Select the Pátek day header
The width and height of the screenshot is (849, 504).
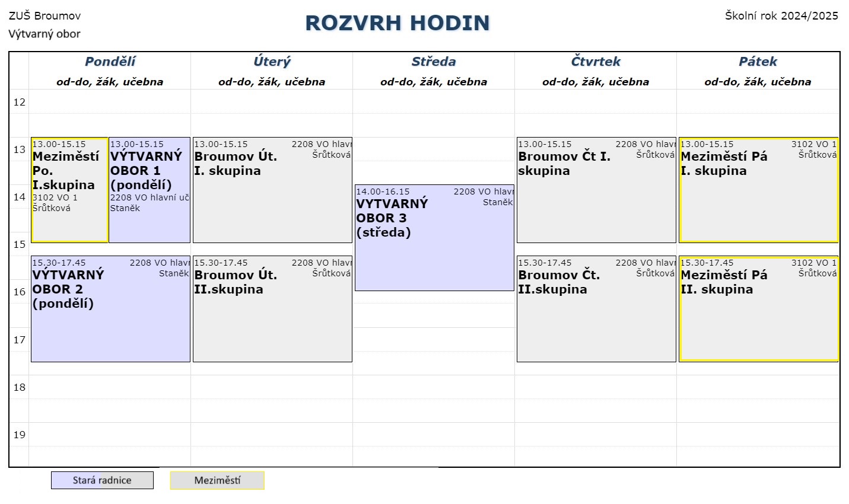click(x=758, y=62)
